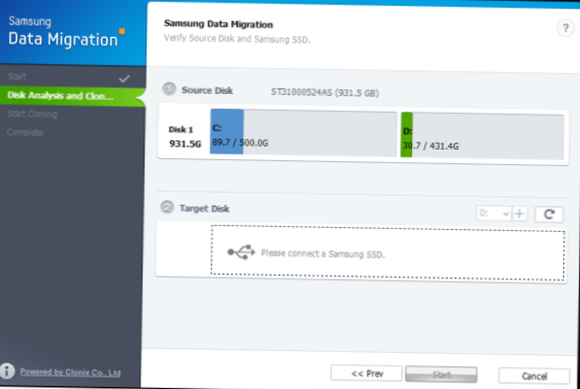Click the dashed target disk area
Image resolution: width=580 pixels, height=389 pixels.
(x=388, y=253)
